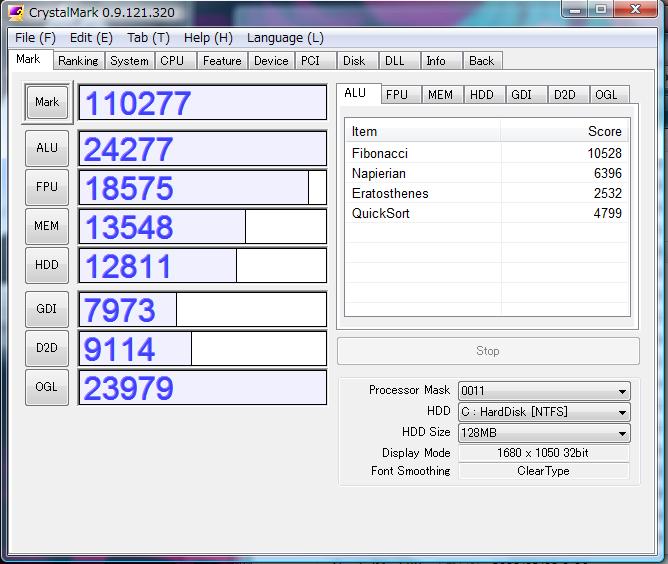This screenshot has height=564, width=668.
Task: Open the Edit (E) menu
Action: 91,38
